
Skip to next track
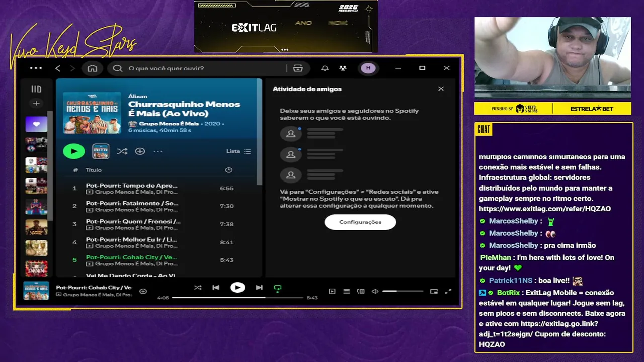click(259, 288)
